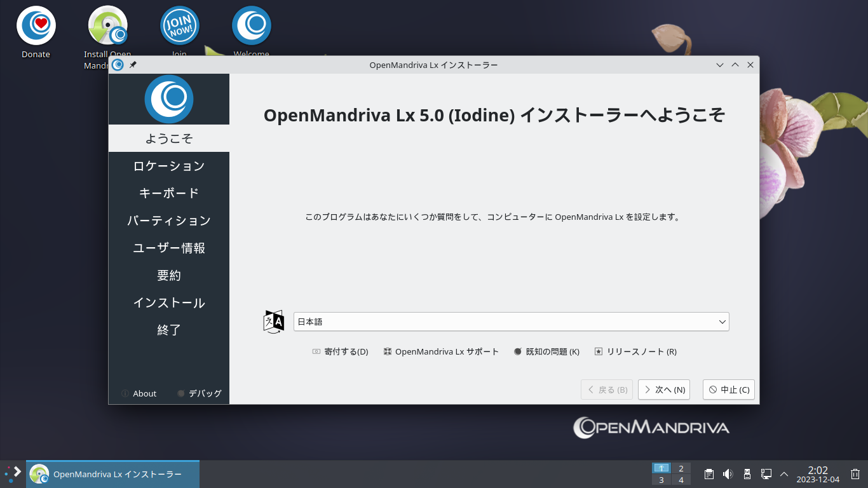Select the キーボード step in sidebar
Viewport: 868px width, 488px height.
169,193
